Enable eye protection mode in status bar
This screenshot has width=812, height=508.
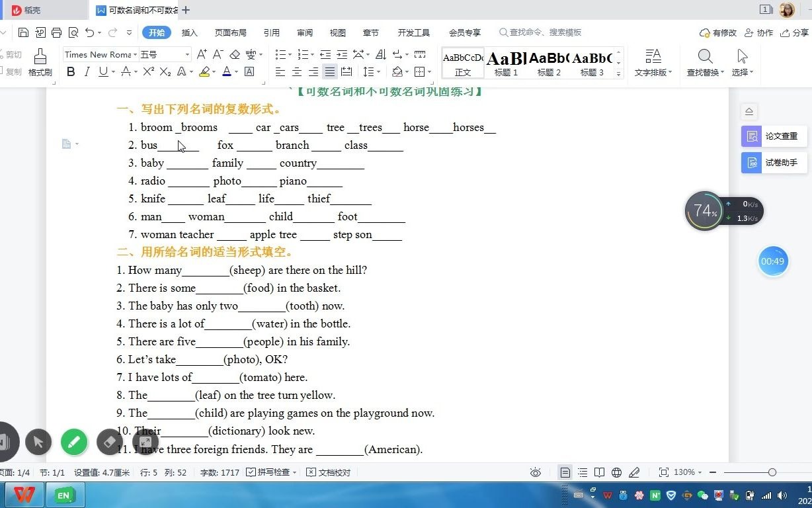point(536,472)
